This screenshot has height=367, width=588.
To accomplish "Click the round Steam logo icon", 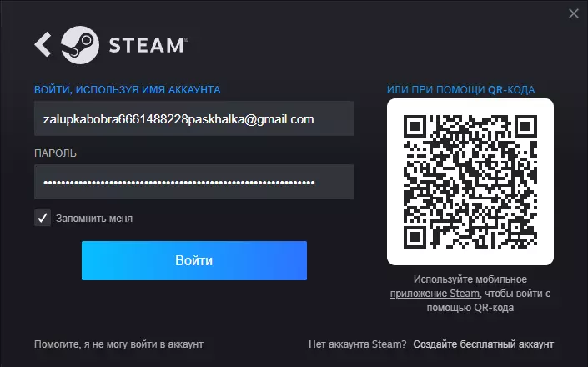I will 80,44.
